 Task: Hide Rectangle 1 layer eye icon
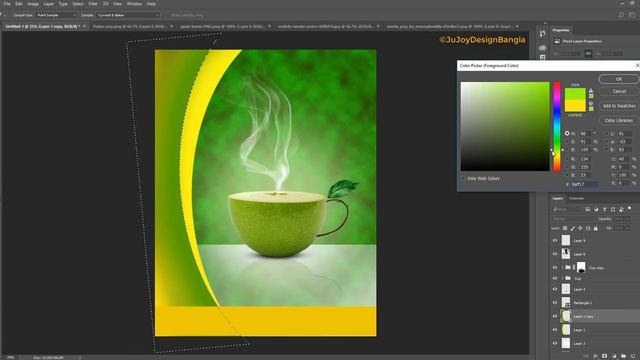click(555, 303)
